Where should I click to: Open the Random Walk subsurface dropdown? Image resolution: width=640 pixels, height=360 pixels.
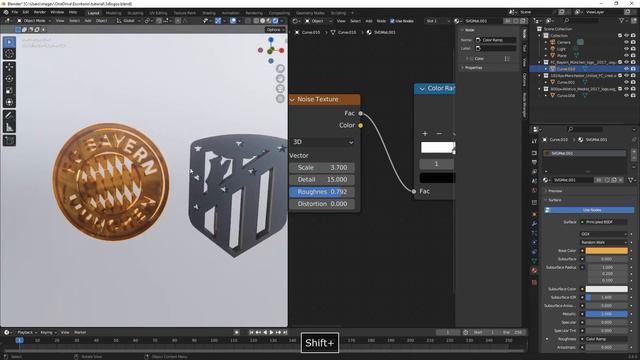pyautogui.click(x=603, y=242)
